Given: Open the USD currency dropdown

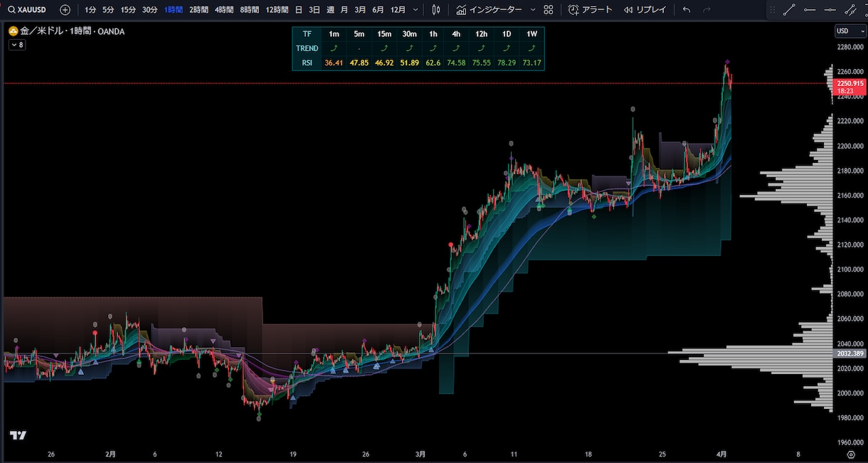Looking at the screenshot, I should click(850, 31).
